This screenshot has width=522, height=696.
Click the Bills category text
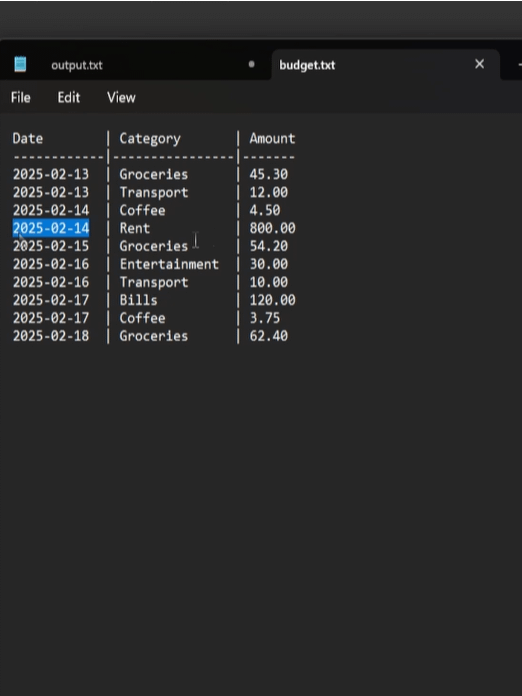click(138, 300)
